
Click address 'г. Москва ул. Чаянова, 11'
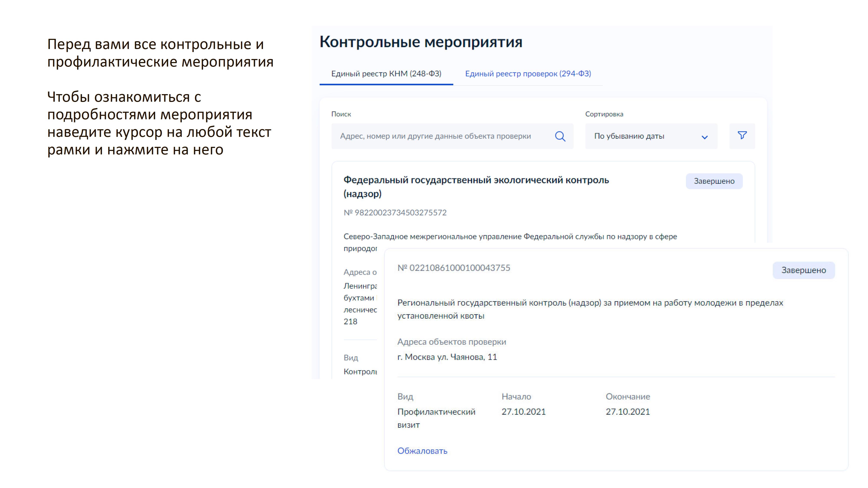coord(447,357)
